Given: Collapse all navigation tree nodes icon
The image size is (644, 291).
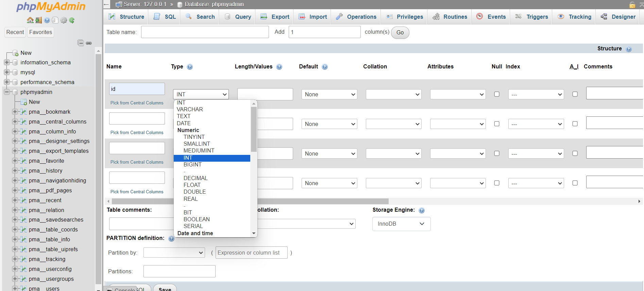Looking at the screenshot, I should pos(81,43).
